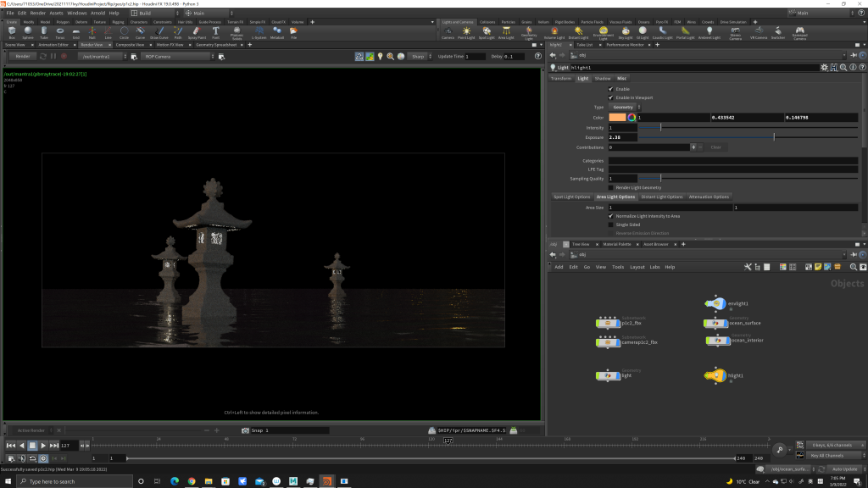
Task: Add an Environment Light from the shelf
Action: coord(602,32)
